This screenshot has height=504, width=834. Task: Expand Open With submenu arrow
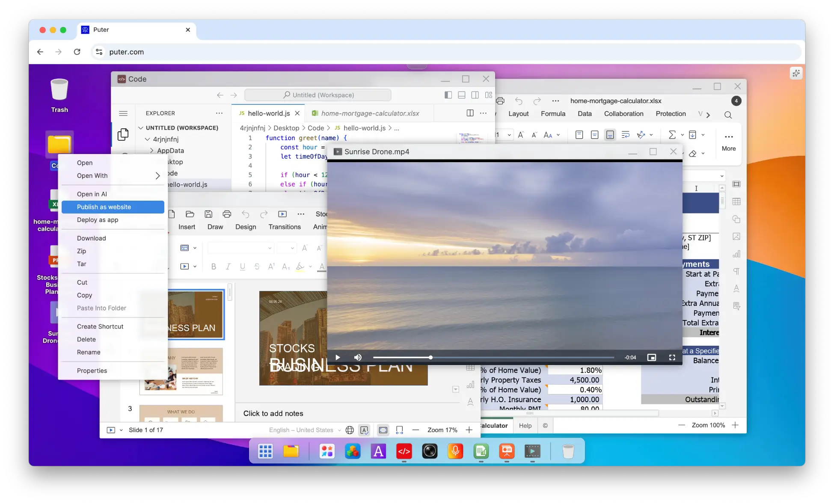tap(157, 176)
